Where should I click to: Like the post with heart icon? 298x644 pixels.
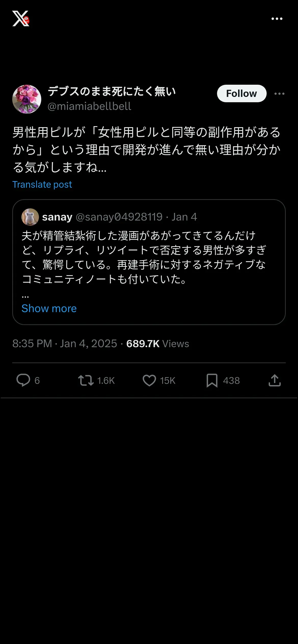(x=149, y=380)
